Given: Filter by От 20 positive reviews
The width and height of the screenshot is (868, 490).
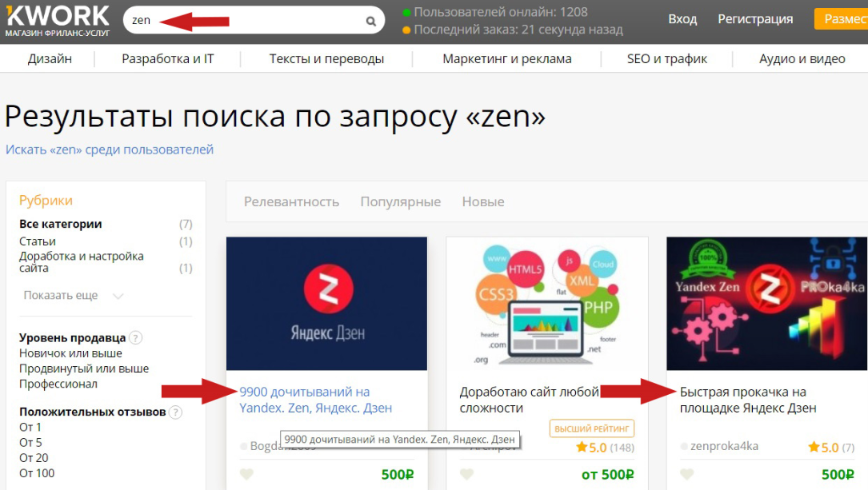Looking at the screenshot, I should pos(34,458).
